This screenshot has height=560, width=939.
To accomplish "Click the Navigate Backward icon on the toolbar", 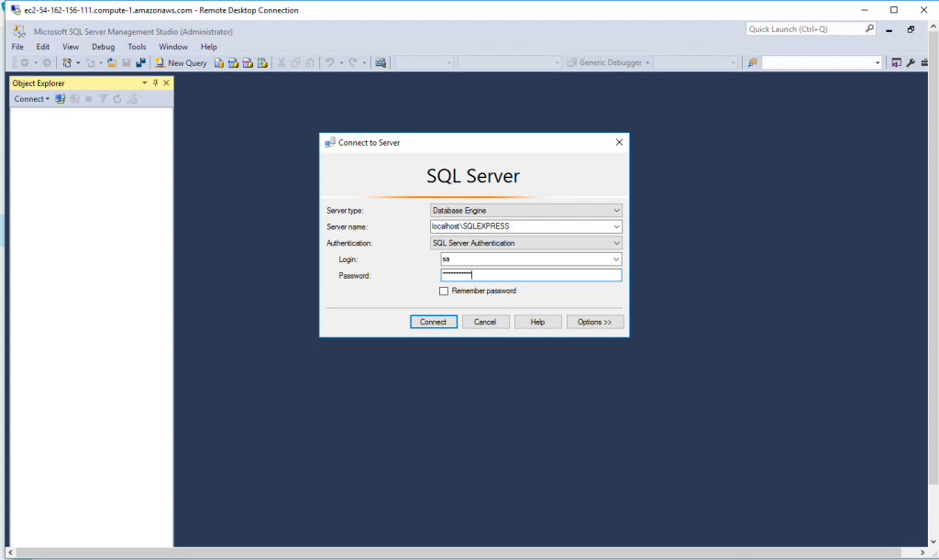I will (x=25, y=61).
